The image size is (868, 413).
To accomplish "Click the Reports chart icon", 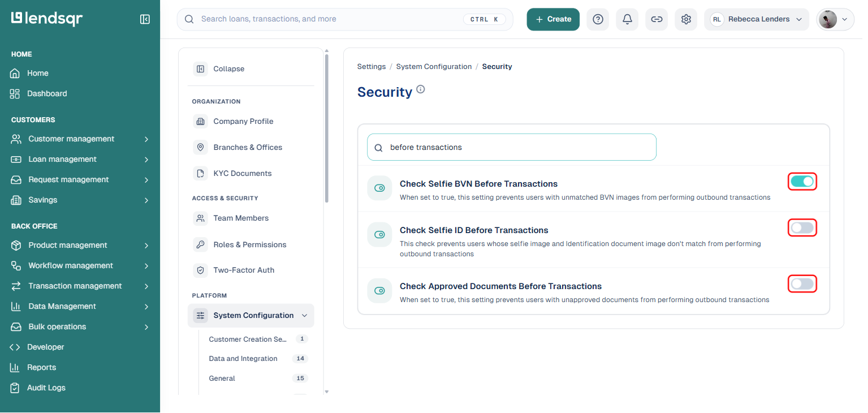I will [15, 367].
